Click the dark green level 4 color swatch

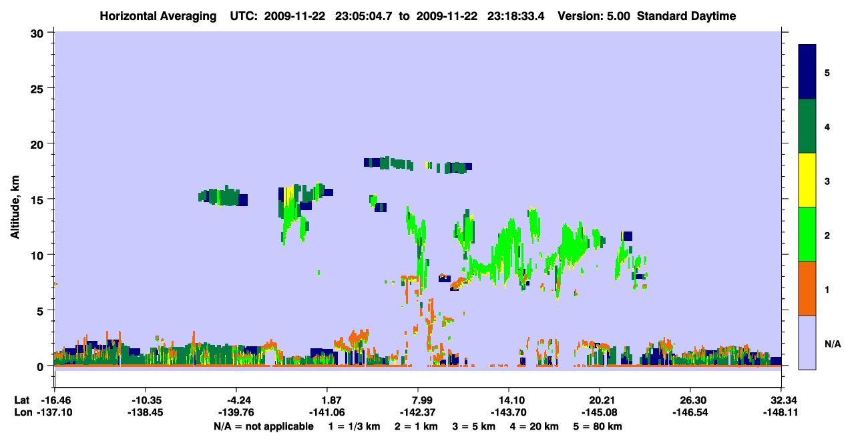coord(807,126)
